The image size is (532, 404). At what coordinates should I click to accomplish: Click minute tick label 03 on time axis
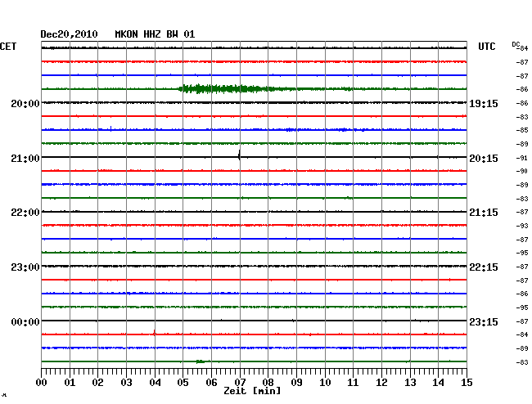(126, 383)
